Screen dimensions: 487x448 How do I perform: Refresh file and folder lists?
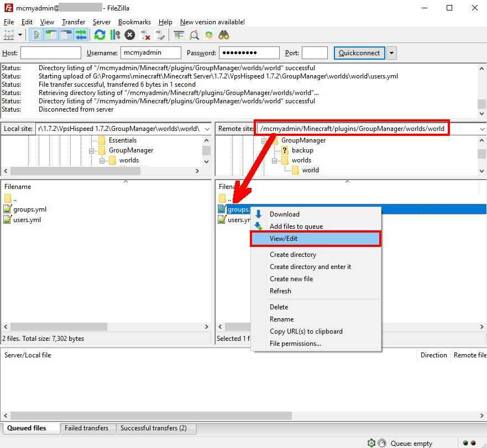[x=100, y=35]
